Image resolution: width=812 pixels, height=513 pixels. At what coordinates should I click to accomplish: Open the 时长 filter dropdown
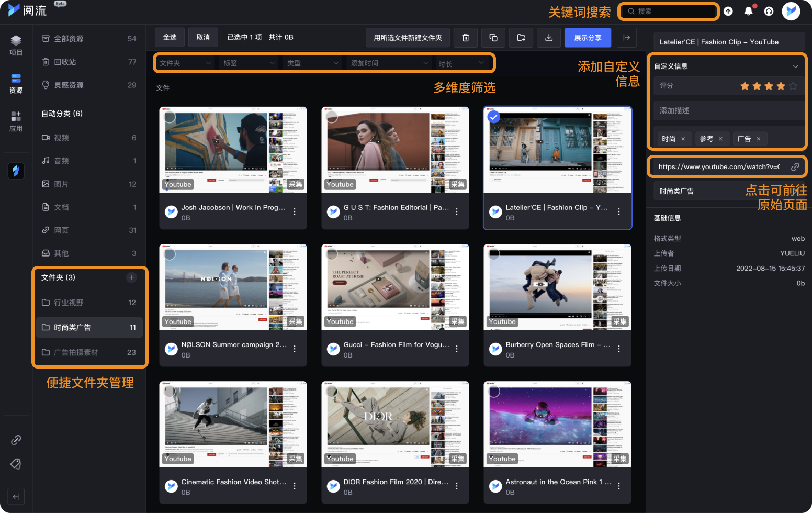click(x=462, y=63)
